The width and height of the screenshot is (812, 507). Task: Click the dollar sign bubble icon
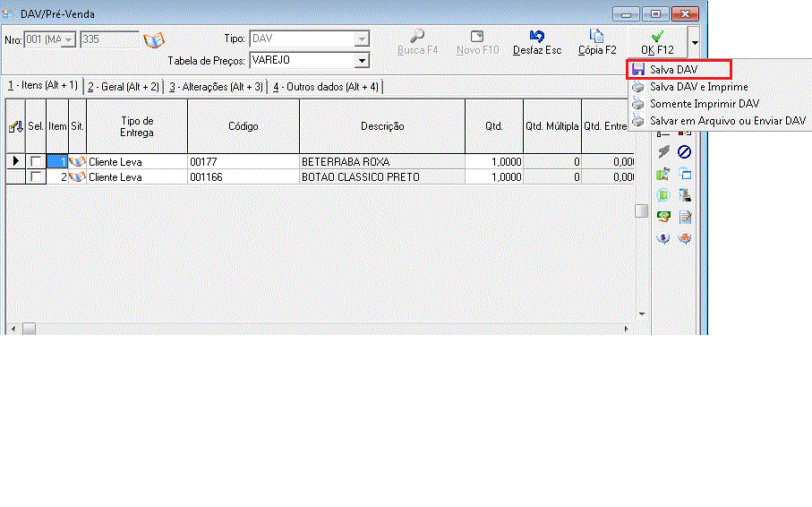[x=664, y=238]
